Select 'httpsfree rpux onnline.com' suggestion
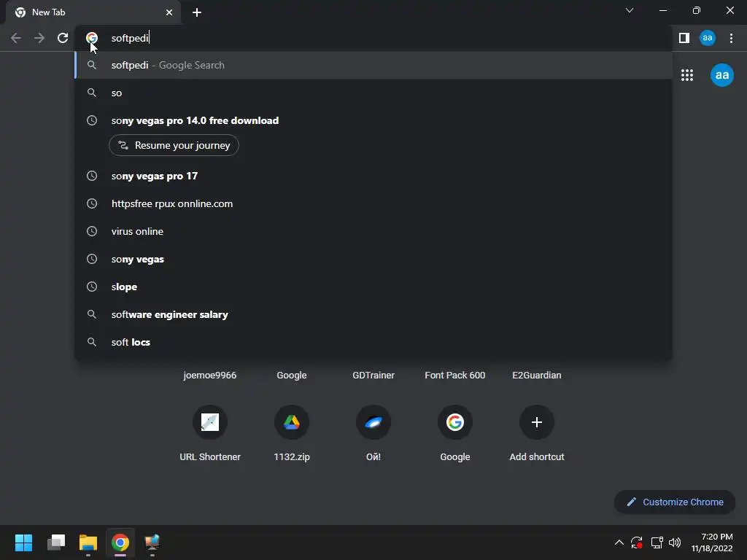Viewport: 747px width, 560px height. coord(373,203)
